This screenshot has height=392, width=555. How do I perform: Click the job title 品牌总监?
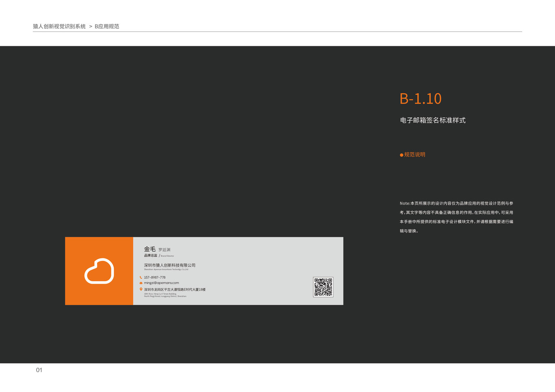[x=150, y=256]
